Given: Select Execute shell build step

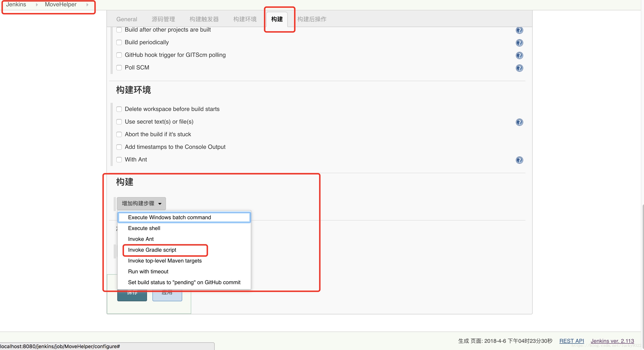Looking at the screenshot, I should click(x=184, y=228).
